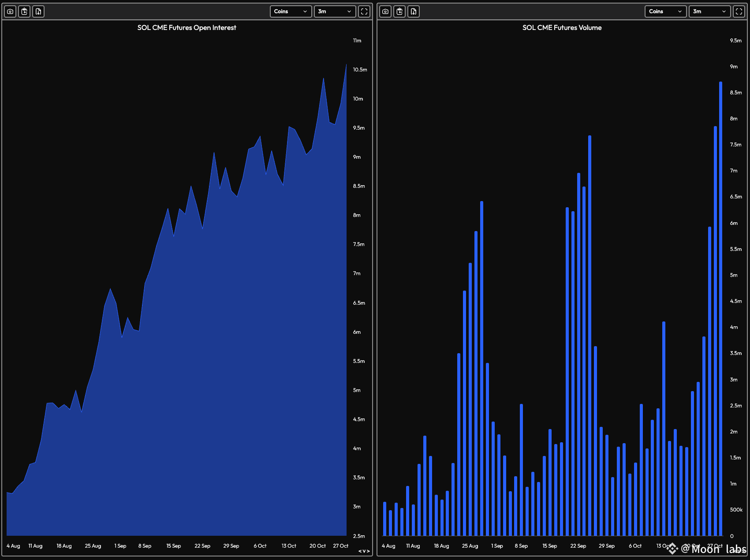The width and height of the screenshot is (750, 560).
Task: Take a snapshot of the Futures Volume chart
Action: (385, 11)
